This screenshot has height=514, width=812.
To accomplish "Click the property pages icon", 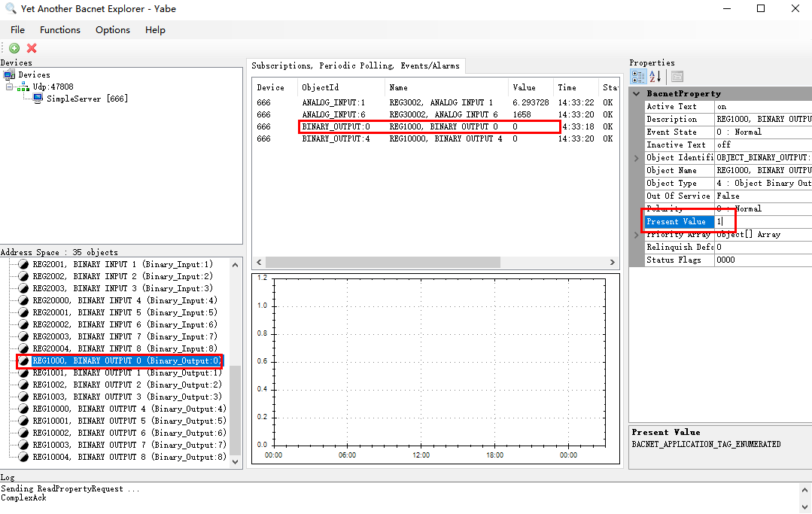I will click(x=677, y=77).
